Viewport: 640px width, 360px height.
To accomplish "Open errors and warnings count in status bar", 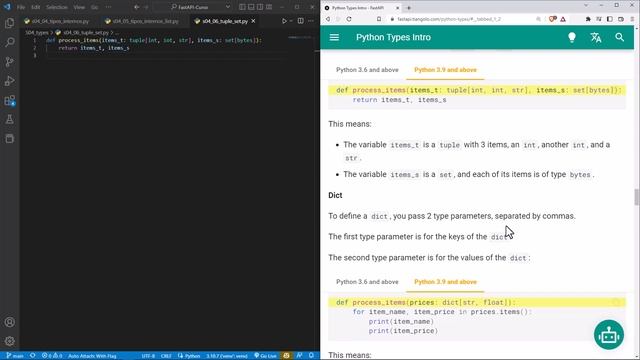I will tap(52, 356).
